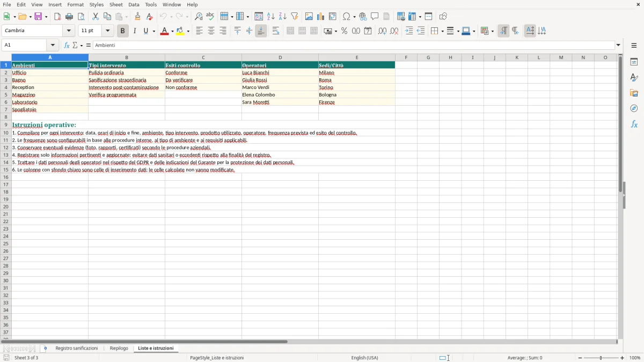Toggle Underline formatting
This screenshot has width=644, height=362.
[145, 31]
